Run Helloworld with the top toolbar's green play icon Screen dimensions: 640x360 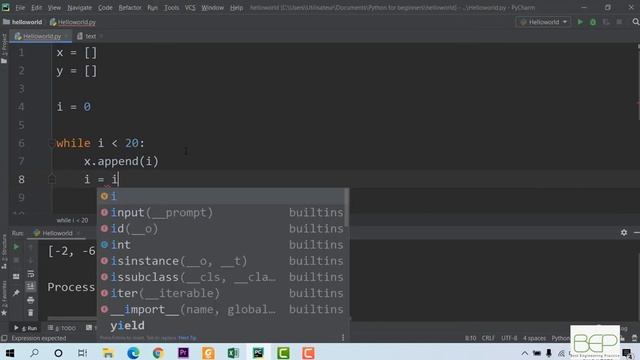click(x=580, y=22)
